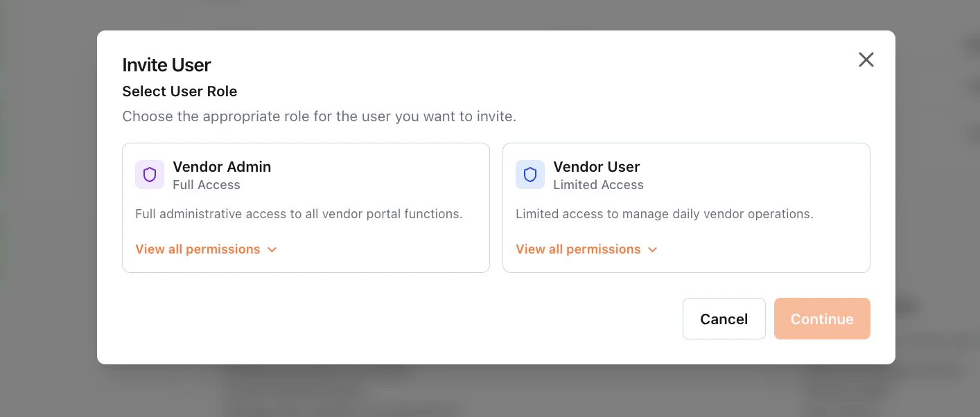The image size is (980, 417).
Task: Click the Continue button
Action: (822, 319)
